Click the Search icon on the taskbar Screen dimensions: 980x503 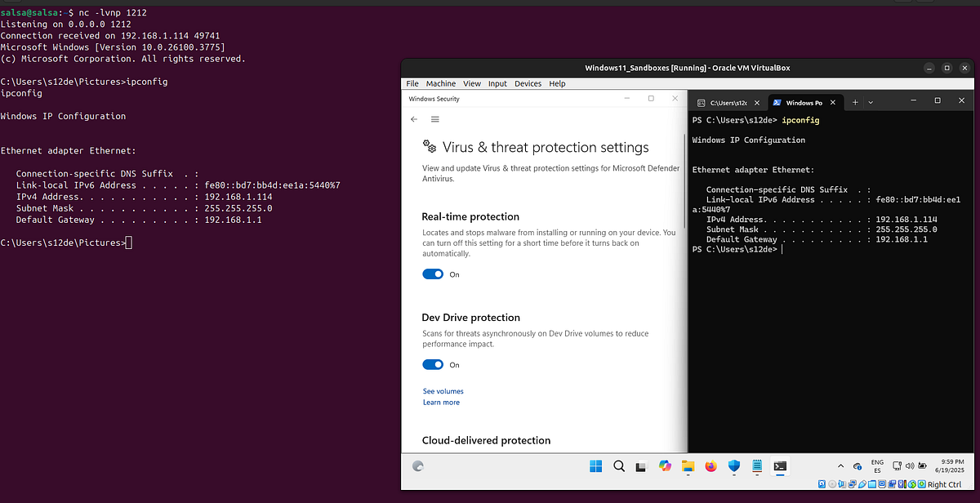click(618, 466)
